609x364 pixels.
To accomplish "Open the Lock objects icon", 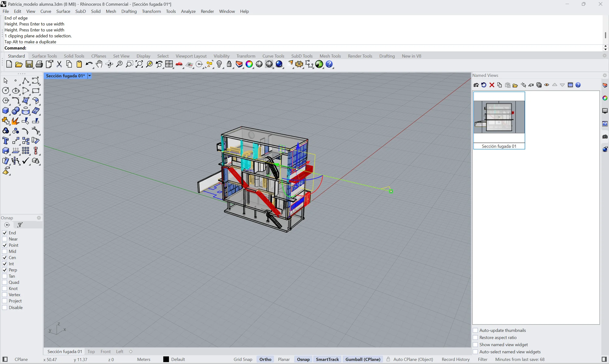I will pyautogui.click(x=229, y=64).
